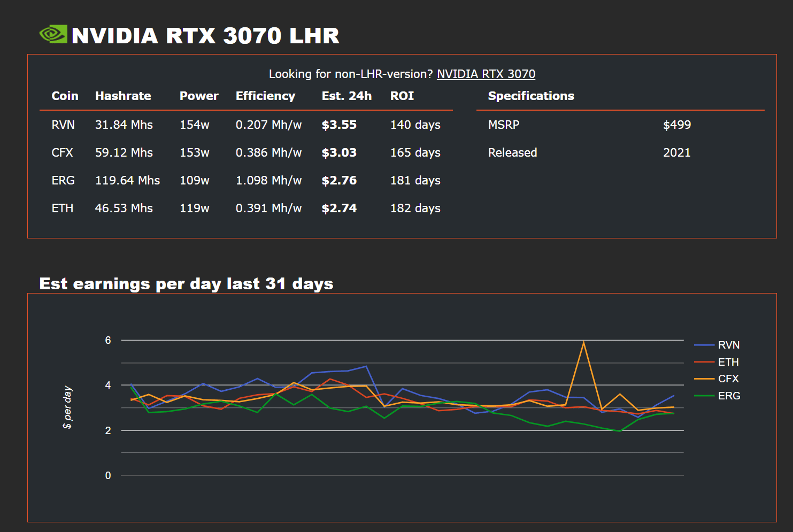
Task: Click the 59.12 Mhs hashrate value
Action: click(x=124, y=152)
